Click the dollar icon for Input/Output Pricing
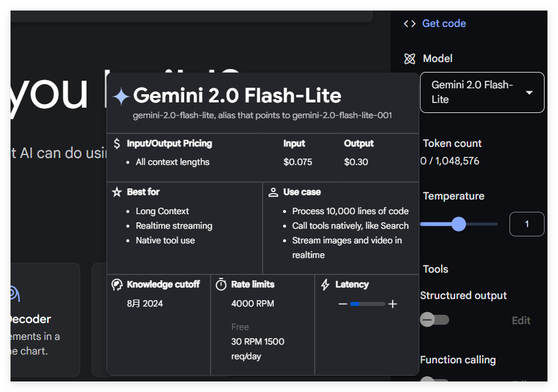The width and height of the screenshot is (558, 392). (x=116, y=143)
